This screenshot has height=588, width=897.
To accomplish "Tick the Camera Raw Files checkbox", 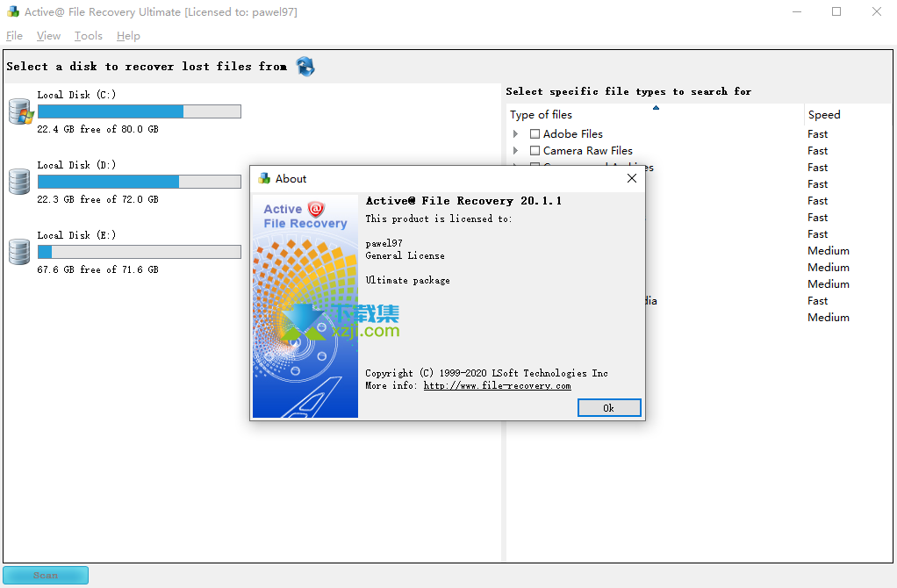I will pos(535,150).
